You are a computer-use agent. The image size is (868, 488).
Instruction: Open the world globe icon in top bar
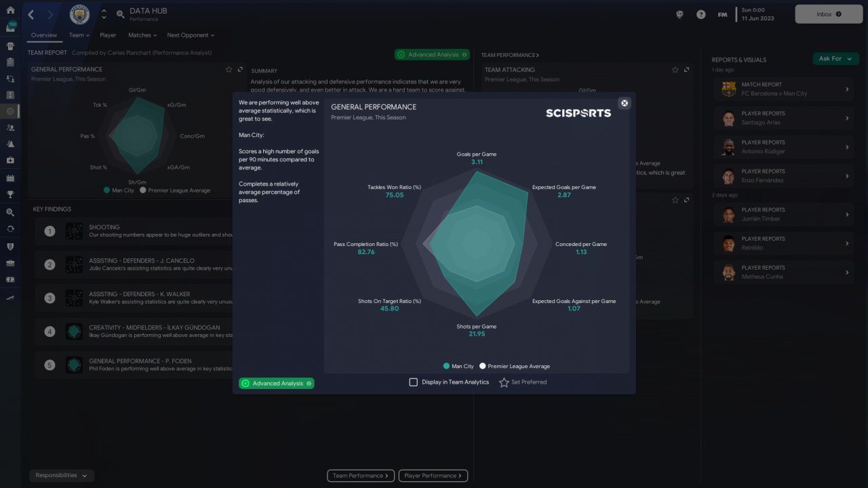click(x=679, y=14)
